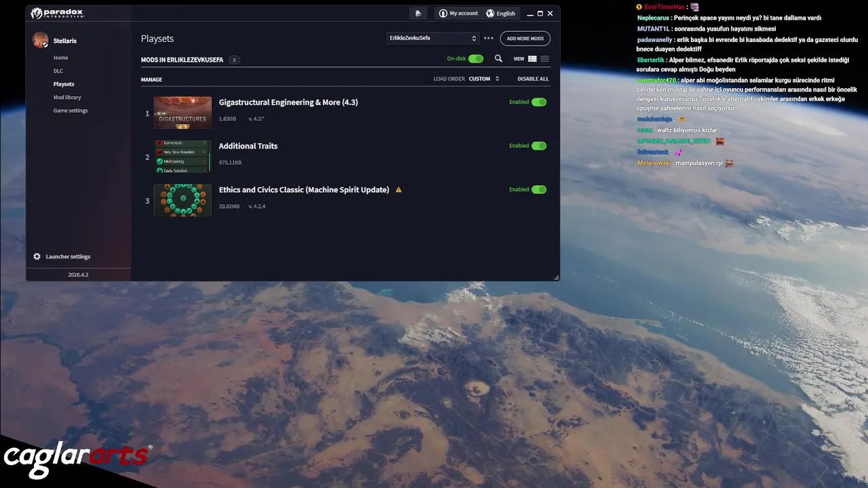868x488 pixels.
Task: Click the mods count badge 3
Action: pos(234,60)
